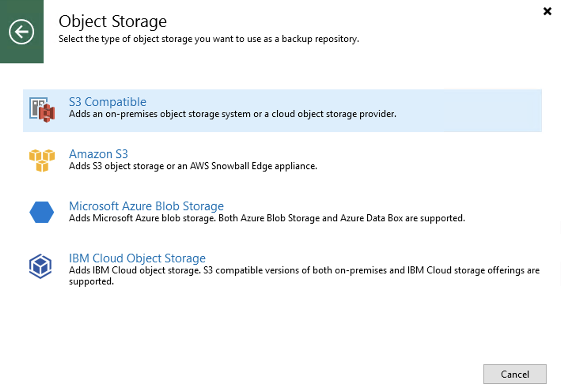Click the S3 Compatible storage icon
Image resolution: width=561 pixels, height=392 pixels.
pos(42,110)
